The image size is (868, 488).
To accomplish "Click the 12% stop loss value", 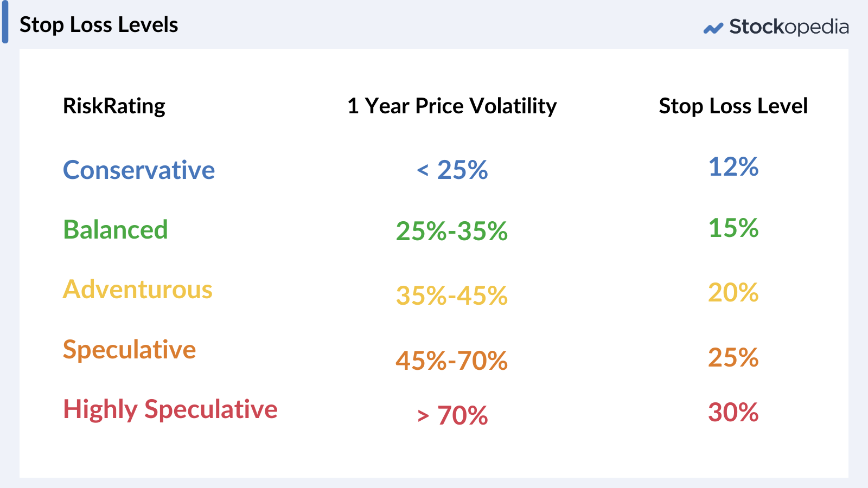I will 733,167.
